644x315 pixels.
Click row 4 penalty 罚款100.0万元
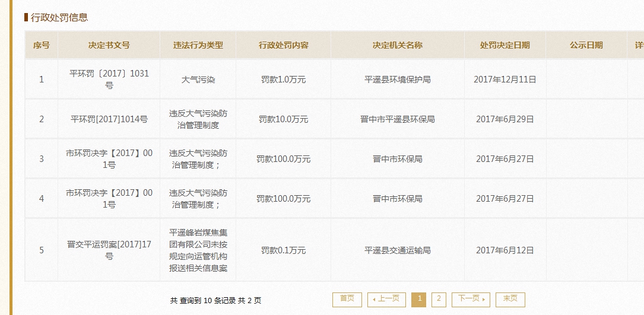tap(283, 199)
